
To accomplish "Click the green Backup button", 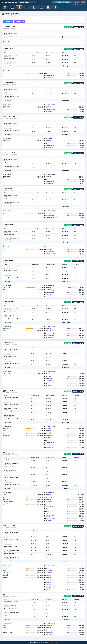I will (58, 2).
